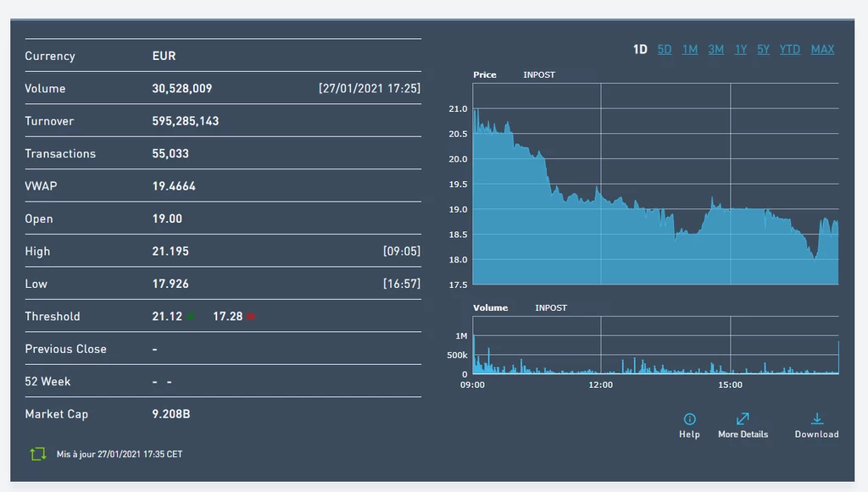Screen dimensions: 868x492
Task: Click the High time [09:05]
Action: click(401, 252)
